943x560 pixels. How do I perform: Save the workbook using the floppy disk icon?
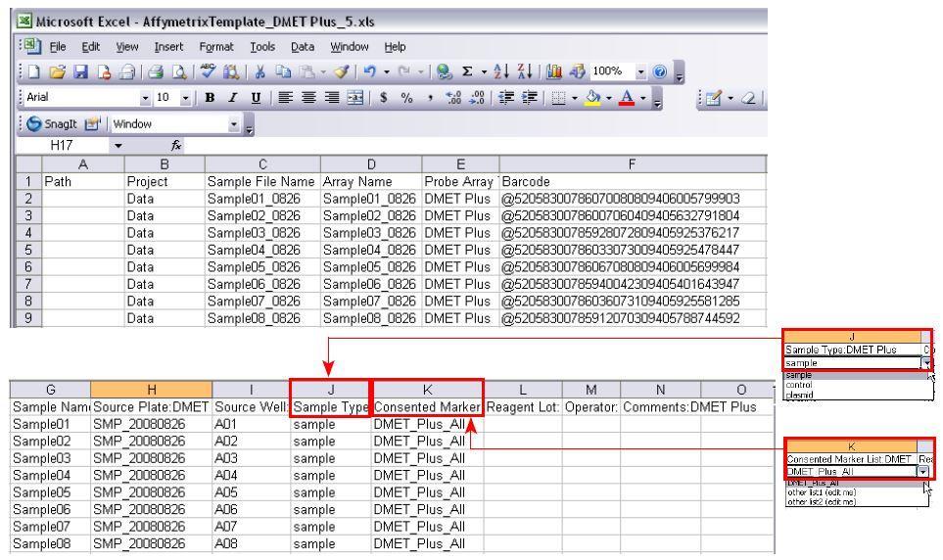[80, 72]
